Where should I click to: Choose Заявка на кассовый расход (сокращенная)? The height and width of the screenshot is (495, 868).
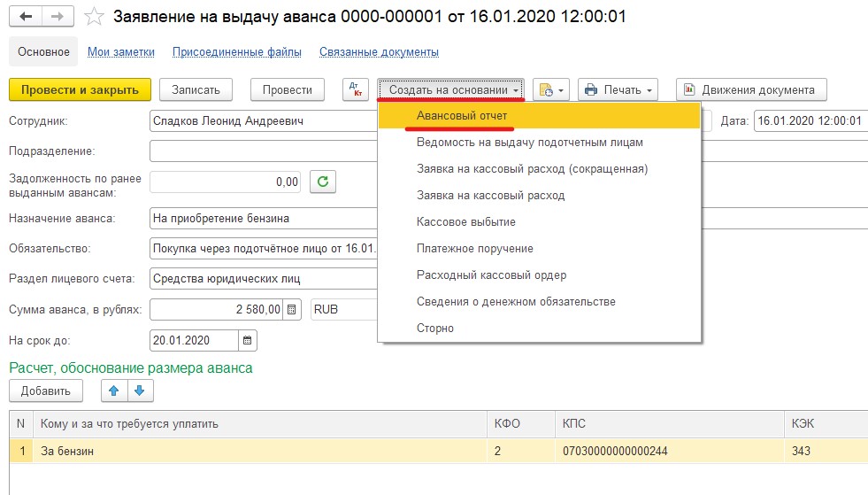point(539,169)
